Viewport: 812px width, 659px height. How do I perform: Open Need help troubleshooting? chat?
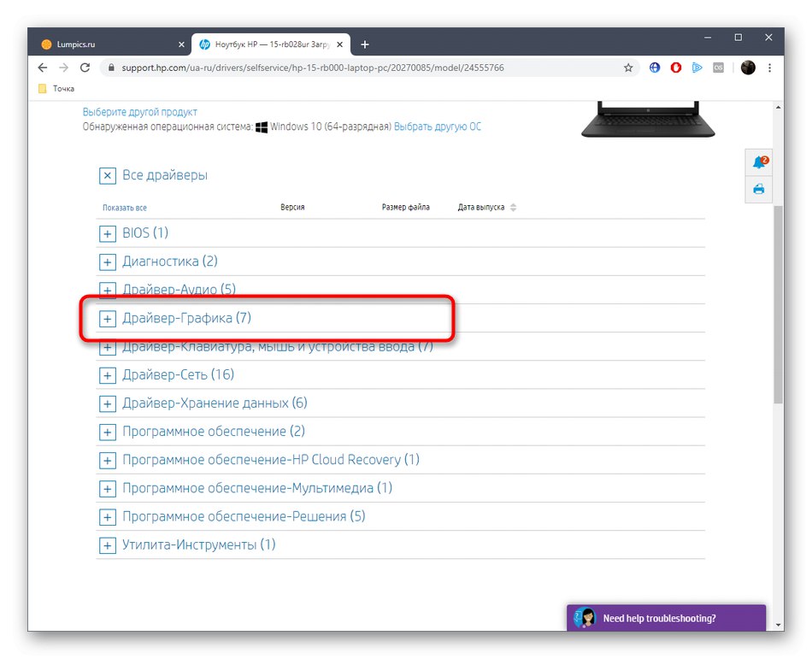(666, 618)
